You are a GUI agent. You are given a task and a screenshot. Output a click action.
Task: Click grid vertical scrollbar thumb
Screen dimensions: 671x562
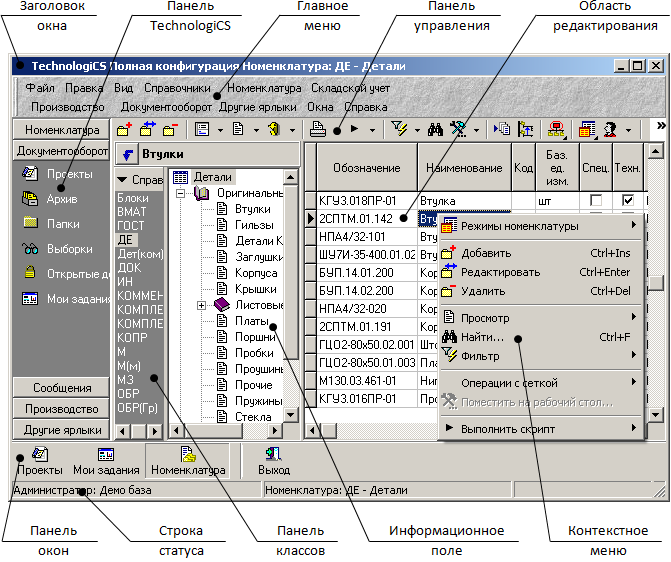click(x=656, y=283)
